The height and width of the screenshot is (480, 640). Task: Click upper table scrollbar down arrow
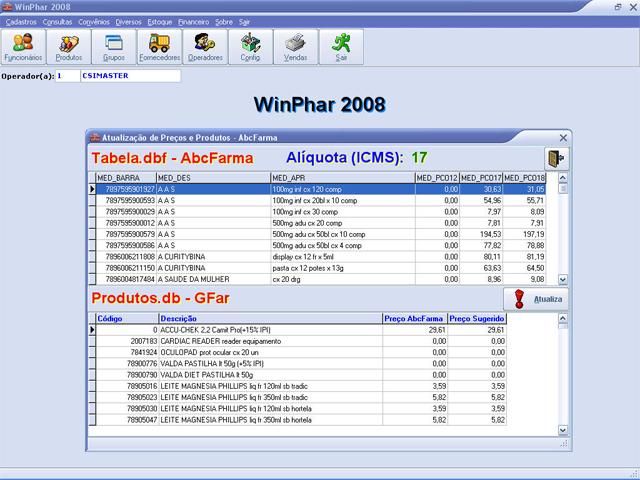click(563, 280)
